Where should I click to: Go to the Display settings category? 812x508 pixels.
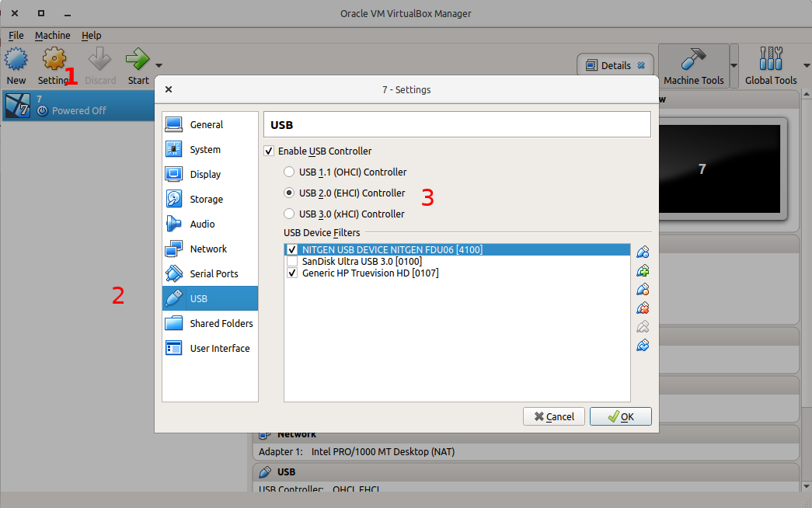210,175
